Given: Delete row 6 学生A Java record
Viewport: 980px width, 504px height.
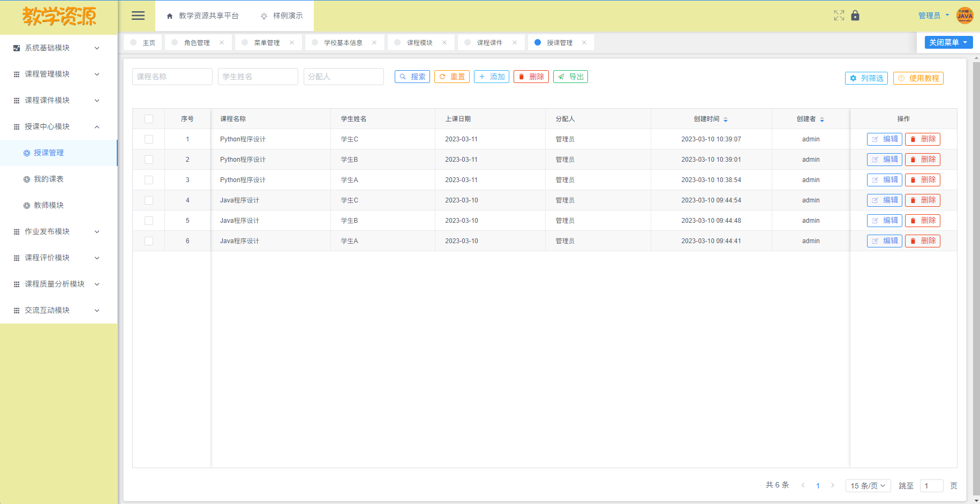Looking at the screenshot, I should pos(923,241).
